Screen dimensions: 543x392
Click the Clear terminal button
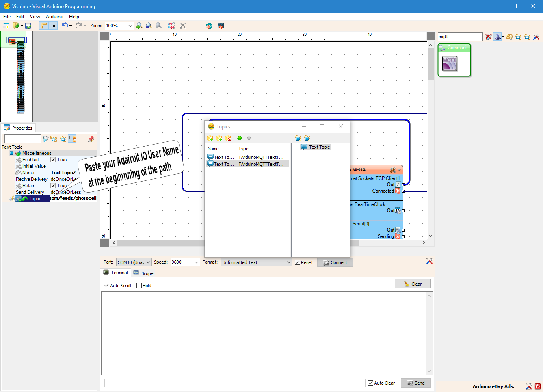pyautogui.click(x=412, y=284)
